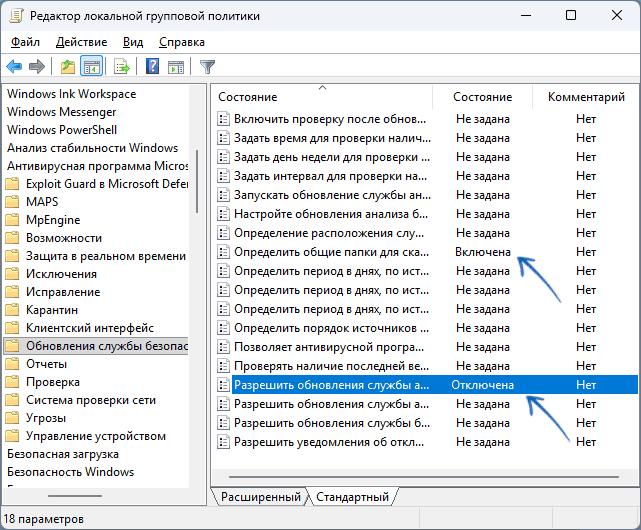The height and width of the screenshot is (530, 641).
Task: Sort by the Комментарий column header
Action: pos(586,97)
